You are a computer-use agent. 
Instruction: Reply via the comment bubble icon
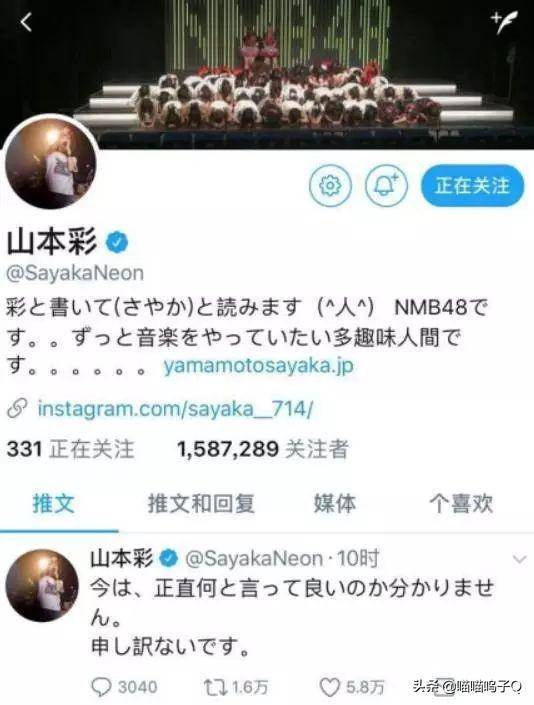101,687
